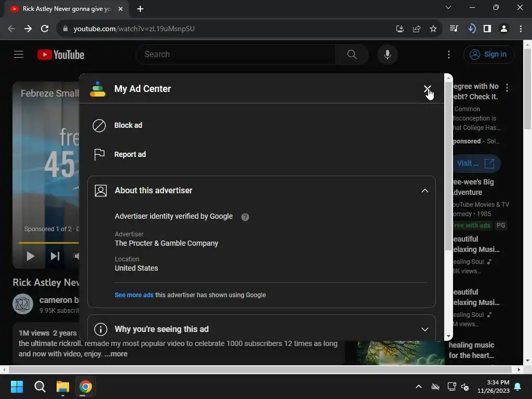The image size is (532, 399).
Task: Click the Report ad flag icon
Action: tap(99, 154)
